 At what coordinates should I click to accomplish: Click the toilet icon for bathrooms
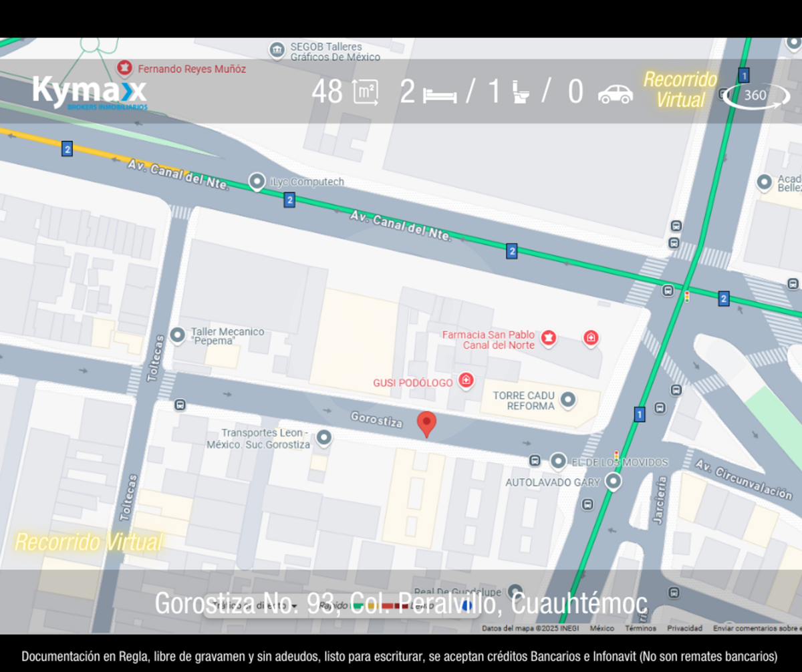pos(521,92)
